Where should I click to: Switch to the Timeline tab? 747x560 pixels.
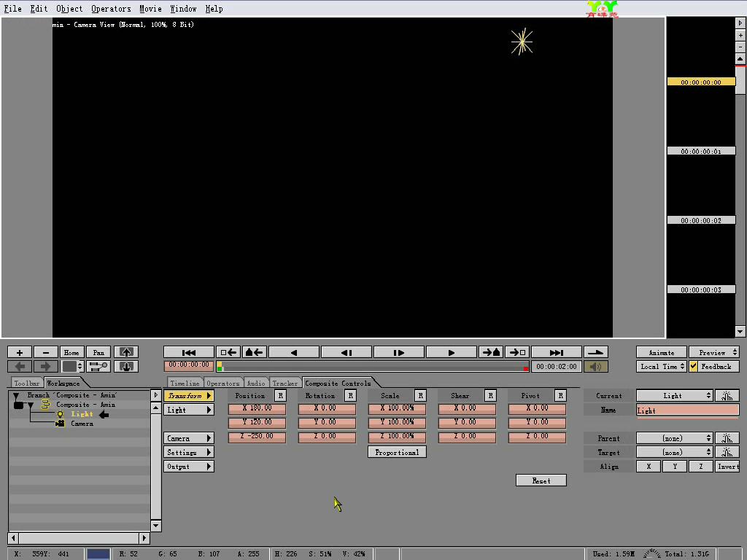tap(185, 384)
